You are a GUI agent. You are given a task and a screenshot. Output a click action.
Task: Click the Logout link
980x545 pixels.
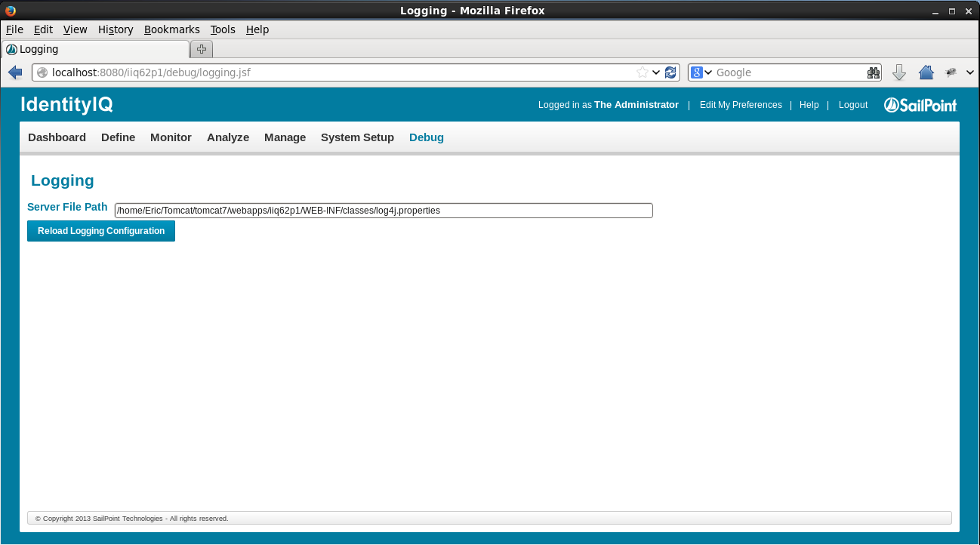[852, 105]
